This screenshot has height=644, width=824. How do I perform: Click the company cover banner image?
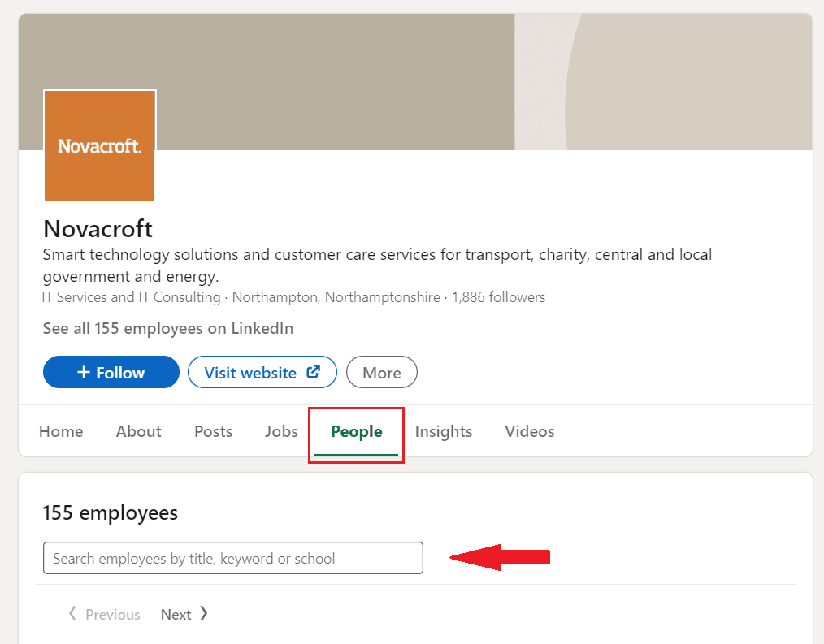coord(415,82)
